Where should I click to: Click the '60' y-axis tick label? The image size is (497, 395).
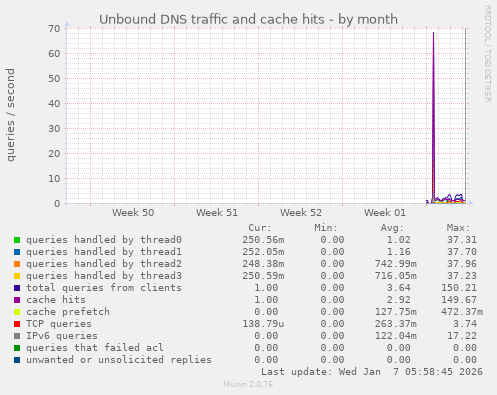[x=54, y=53]
